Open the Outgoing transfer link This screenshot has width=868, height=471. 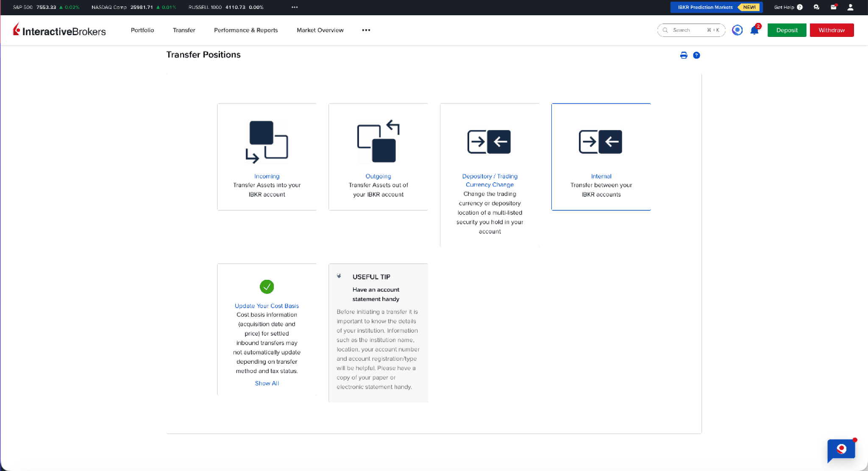point(378,176)
